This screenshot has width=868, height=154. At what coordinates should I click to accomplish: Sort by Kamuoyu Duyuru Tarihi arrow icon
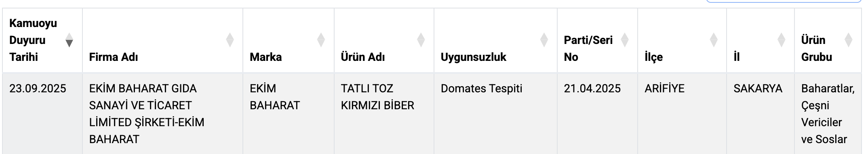pos(69,40)
